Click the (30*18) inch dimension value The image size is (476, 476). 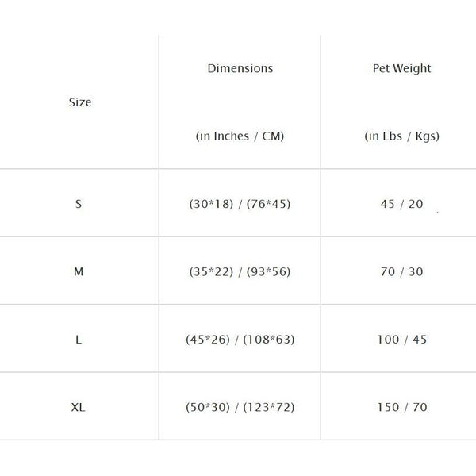click(x=209, y=204)
